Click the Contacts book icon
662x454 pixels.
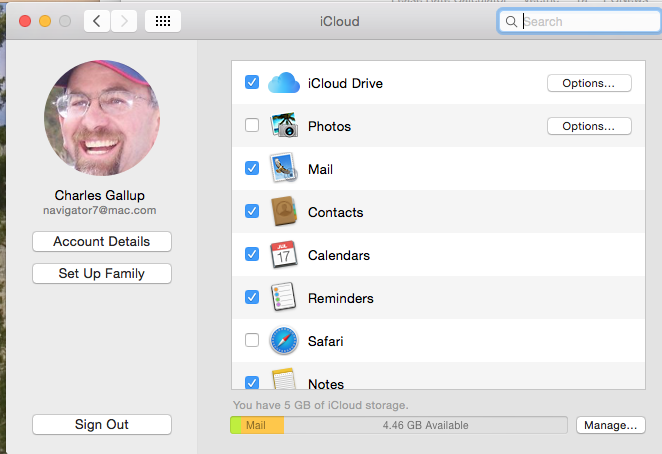point(284,212)
